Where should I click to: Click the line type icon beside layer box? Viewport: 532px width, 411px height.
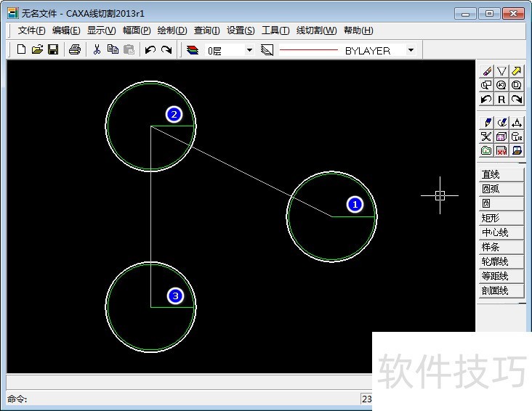(267, 50)
